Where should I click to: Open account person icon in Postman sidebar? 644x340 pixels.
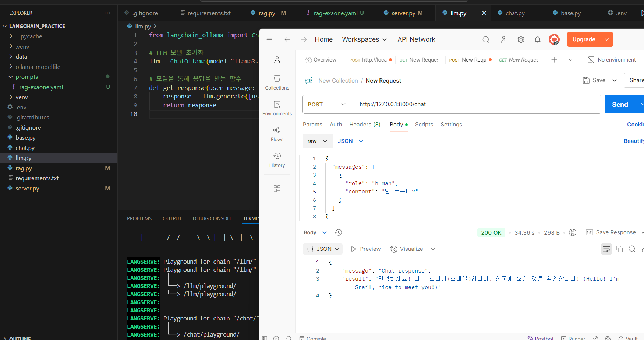click(x=277, y=60)
